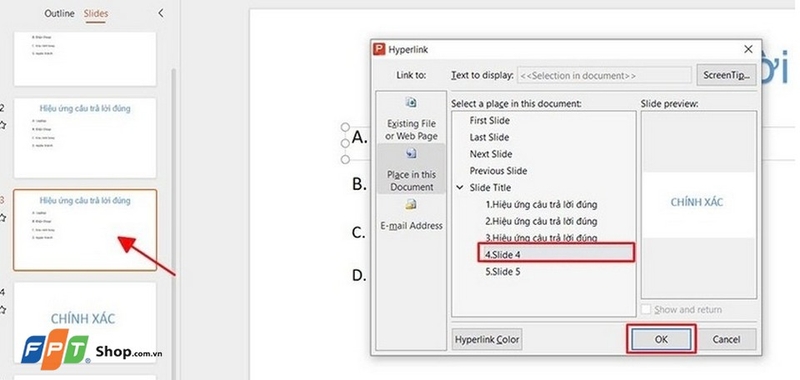Collapse the Slide Title tree node
Image resolution: width=800 pixels, height=380 pixels.
(x=460, y=188)
